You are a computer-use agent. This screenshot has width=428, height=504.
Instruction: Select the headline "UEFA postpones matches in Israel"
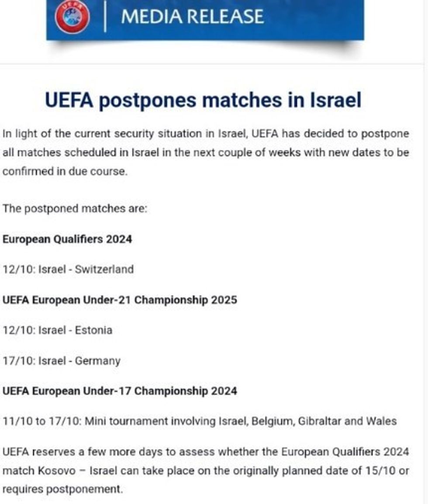click(x=203, y=100)
